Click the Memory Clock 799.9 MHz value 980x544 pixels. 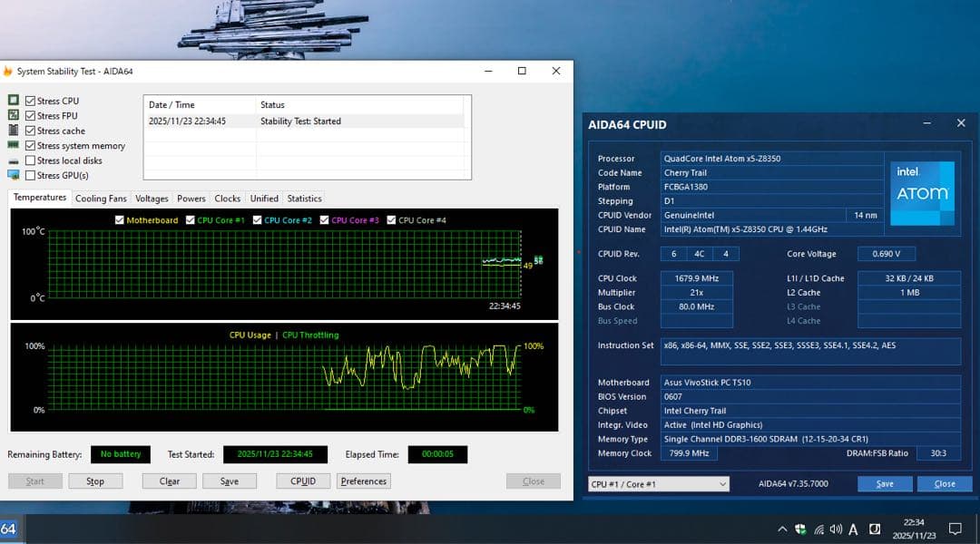[689, 453]
